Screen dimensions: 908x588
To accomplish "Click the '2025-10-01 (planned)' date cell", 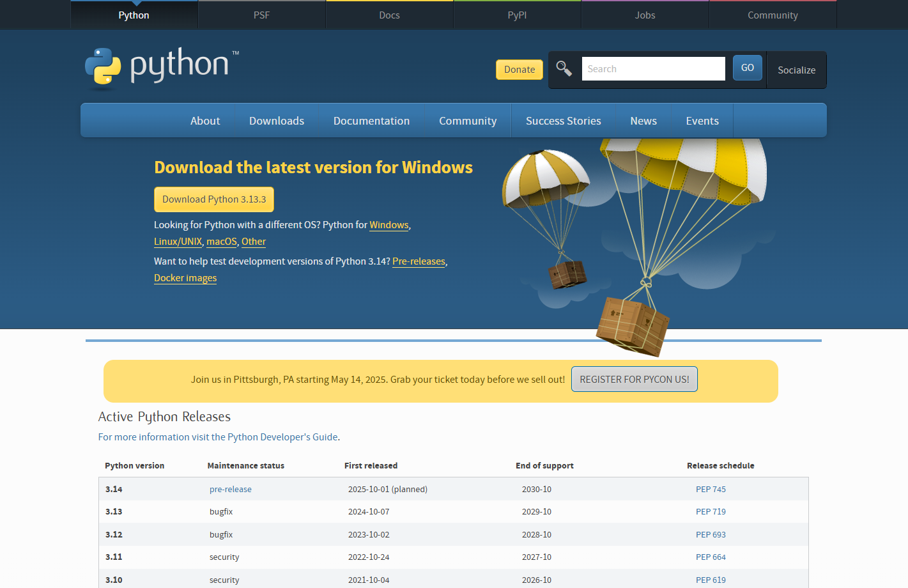I will coord(388,490).
